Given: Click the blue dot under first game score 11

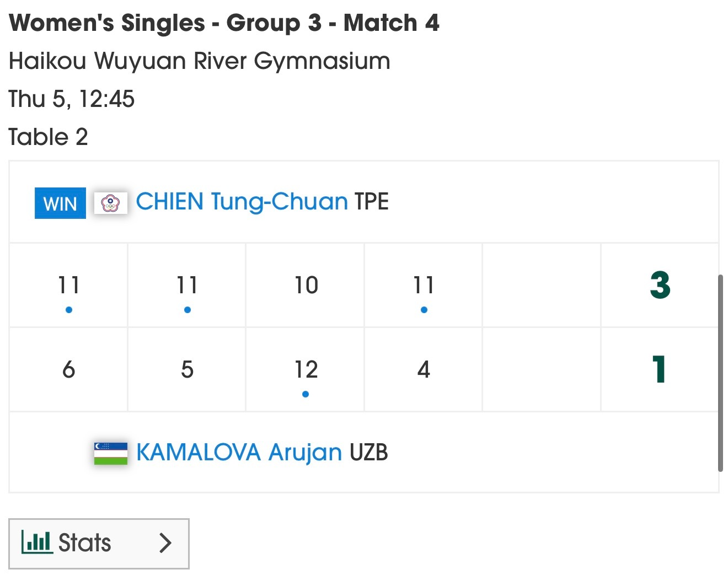Looking at the screenshot, I should coord(69,310).
